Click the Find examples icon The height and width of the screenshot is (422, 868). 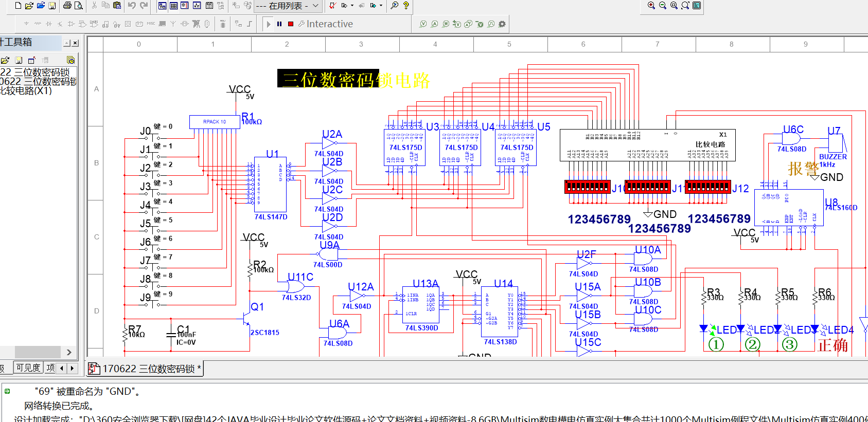pyautogui.click(x=395, y=6)
